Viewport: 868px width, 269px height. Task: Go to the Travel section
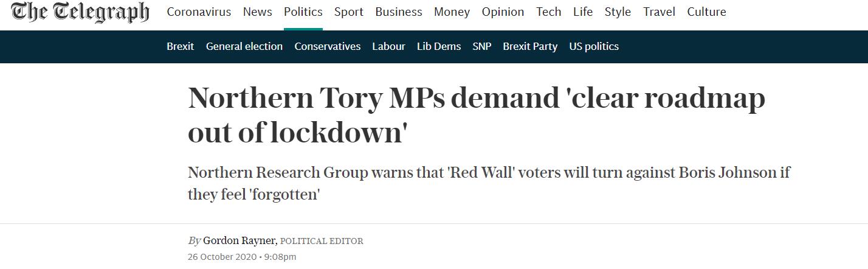(x=659, y=12)
